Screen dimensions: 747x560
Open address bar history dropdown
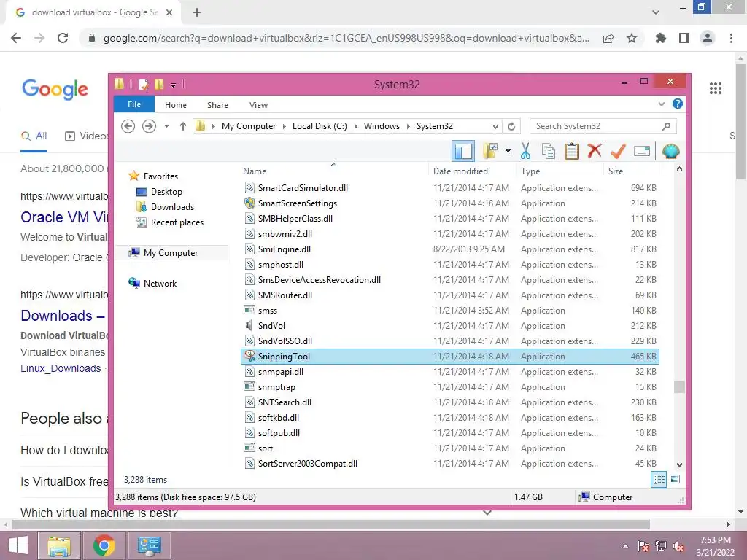click(495, 126)
